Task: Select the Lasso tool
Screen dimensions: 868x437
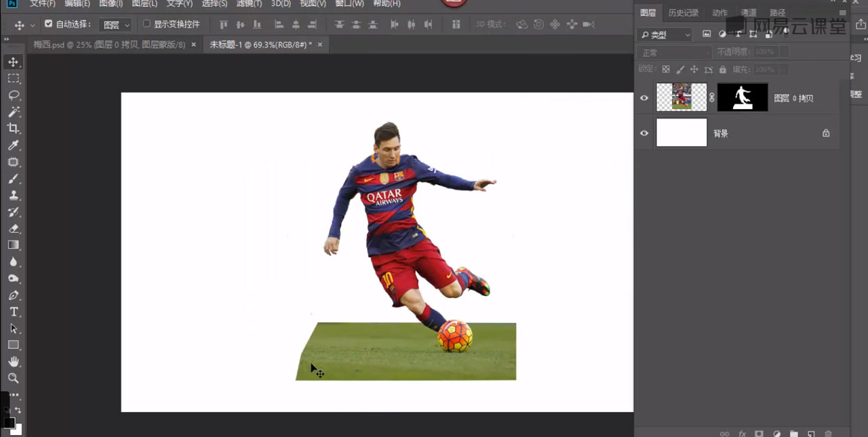Action: [14, 95]
